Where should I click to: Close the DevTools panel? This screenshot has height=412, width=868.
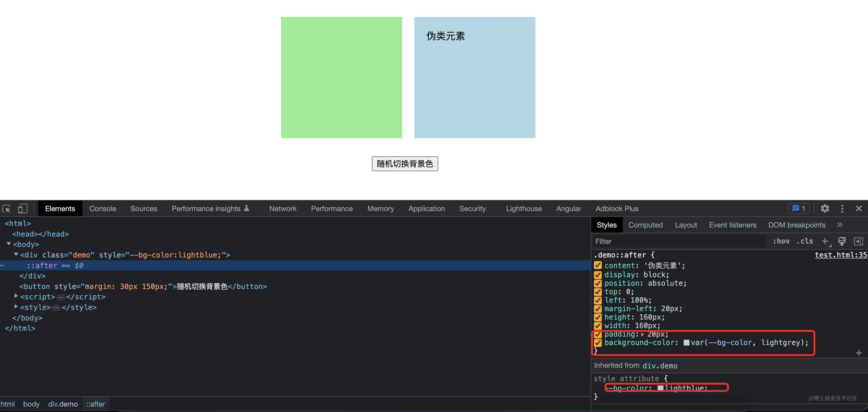(x=859, y=209)
